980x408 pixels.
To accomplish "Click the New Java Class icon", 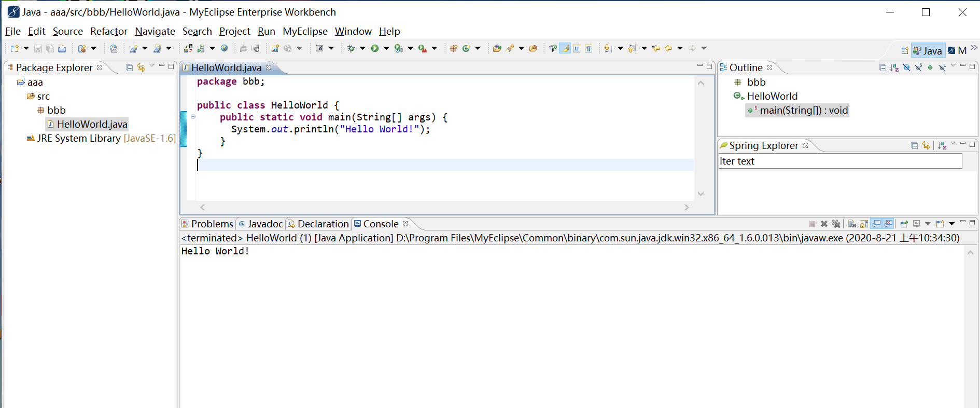I will click(x=466, y=48).
